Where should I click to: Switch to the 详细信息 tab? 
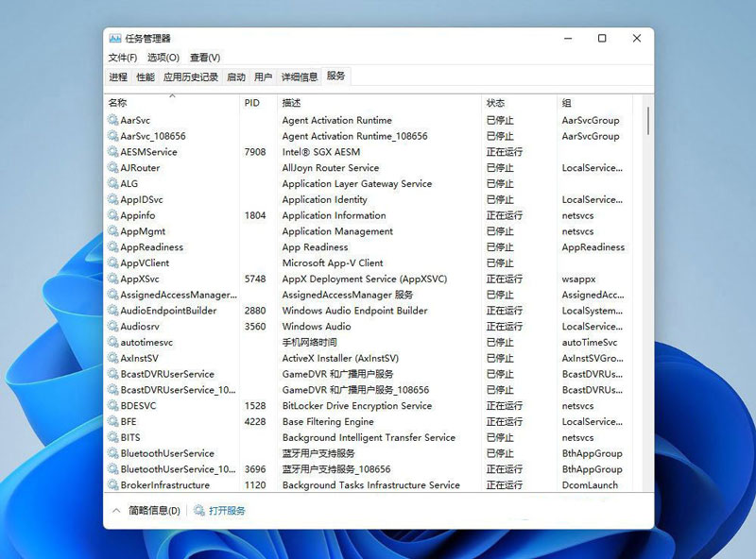click(x=298, y=77)
